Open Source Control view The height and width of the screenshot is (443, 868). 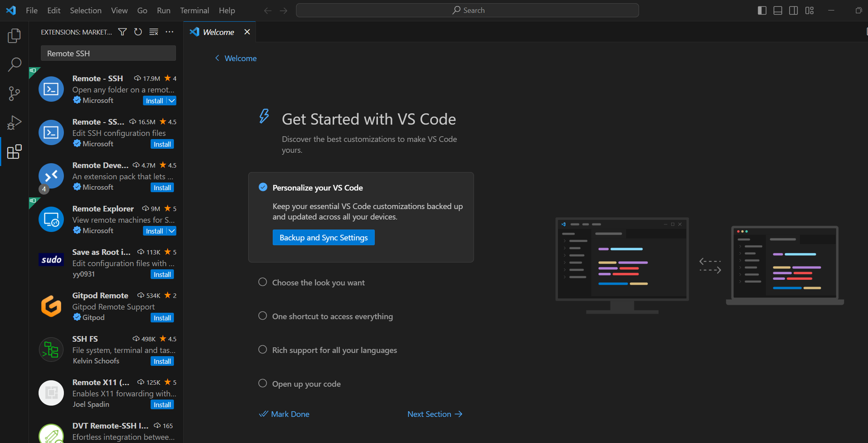point(14,94)
